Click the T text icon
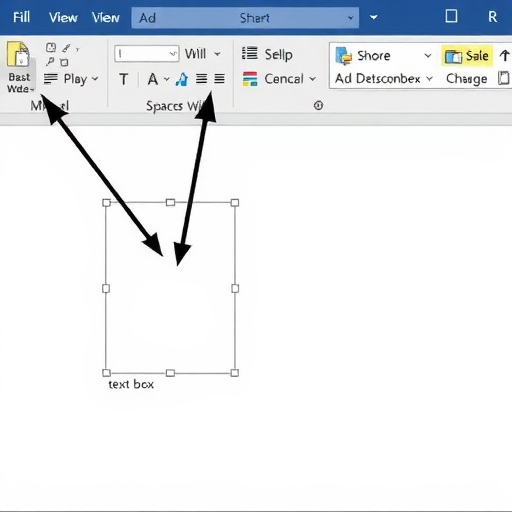The height and width of the screenshot is (512, 512). pyautogui.click(x=124, y=79)
